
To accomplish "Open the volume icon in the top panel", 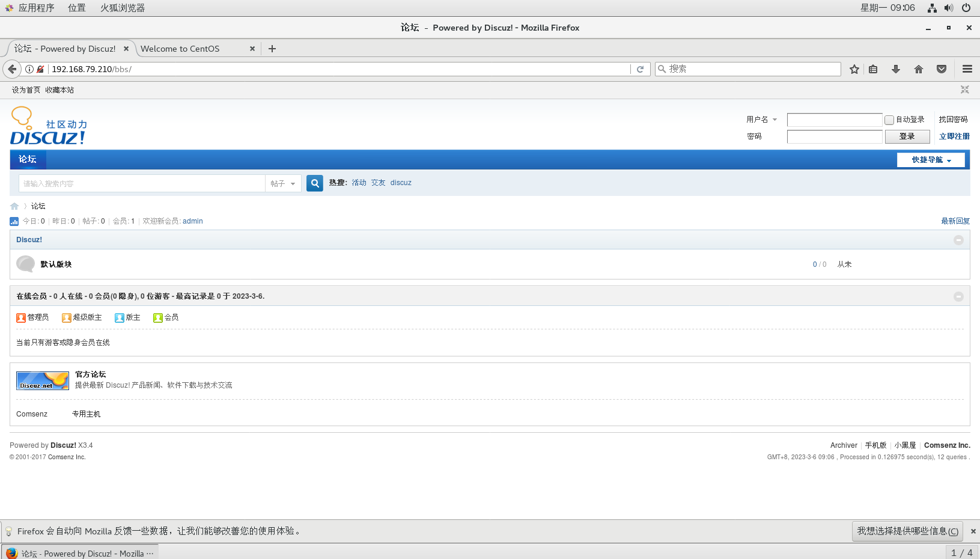I will pos(949,8).
